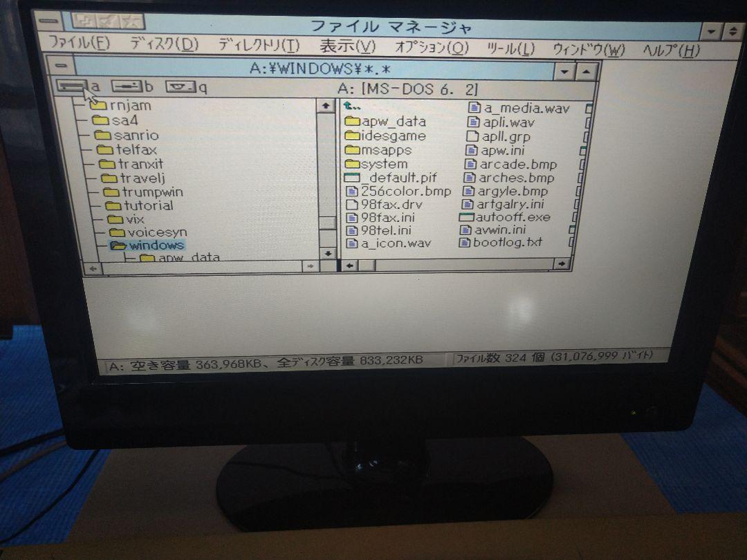Select apli.wav file icon
Viewport: 747px width, 560px height.
click(472, 122)
